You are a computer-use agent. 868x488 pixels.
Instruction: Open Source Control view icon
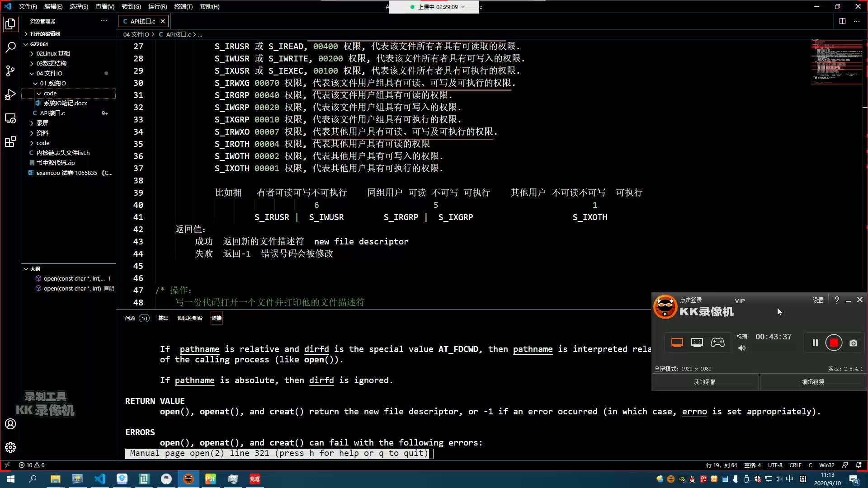point(10,71)
